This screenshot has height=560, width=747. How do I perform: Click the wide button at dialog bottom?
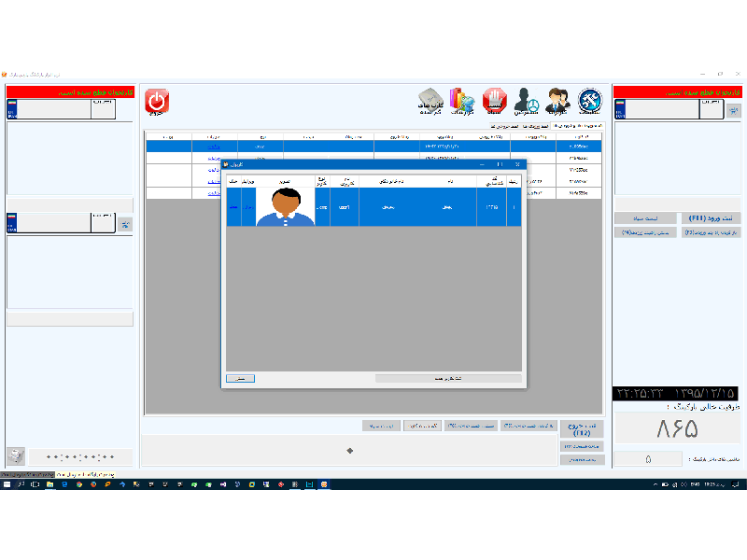point(448,378)
